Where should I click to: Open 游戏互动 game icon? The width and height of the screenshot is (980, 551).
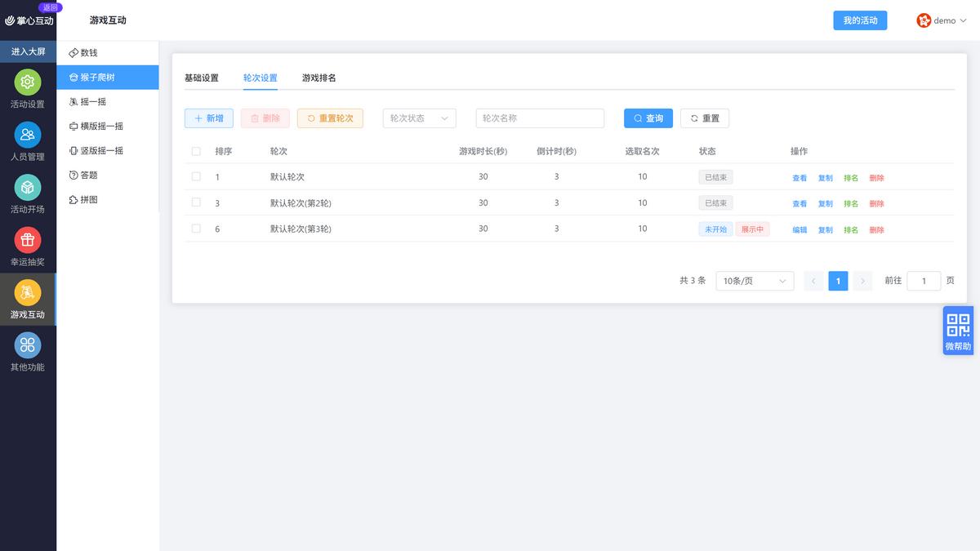coord(28,292)
